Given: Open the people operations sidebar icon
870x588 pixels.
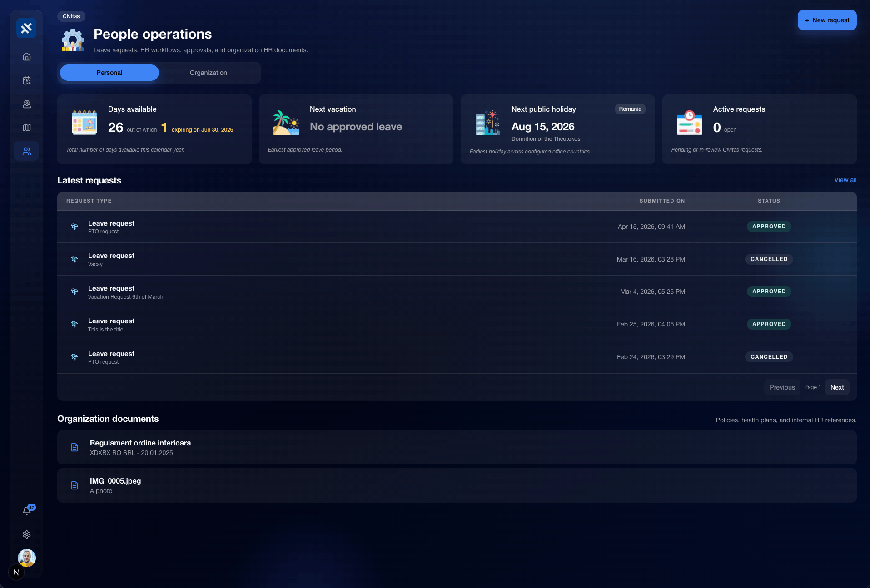Looking at the screenshot, I should [26, 151].
